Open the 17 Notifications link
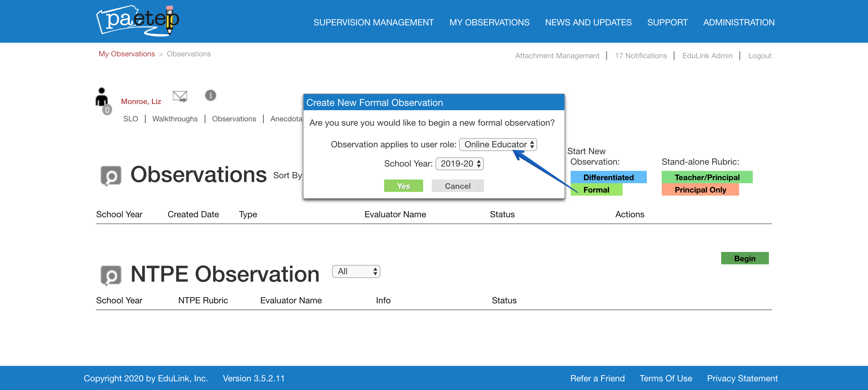The width and height of the screenshot is (868, 390). [641, 56]
